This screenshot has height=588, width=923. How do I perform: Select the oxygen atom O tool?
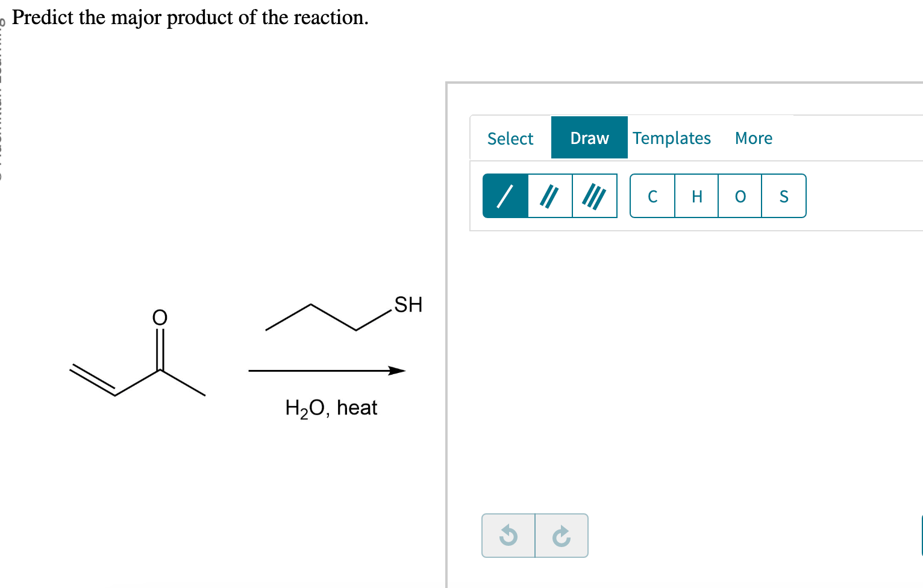pos(740,196)
